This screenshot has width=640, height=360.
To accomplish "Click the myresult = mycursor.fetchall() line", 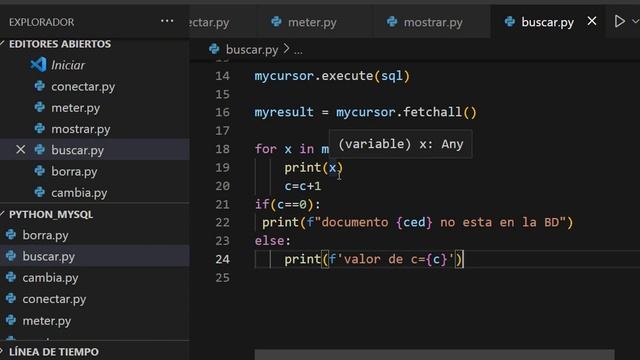I will tap(365, 112).
